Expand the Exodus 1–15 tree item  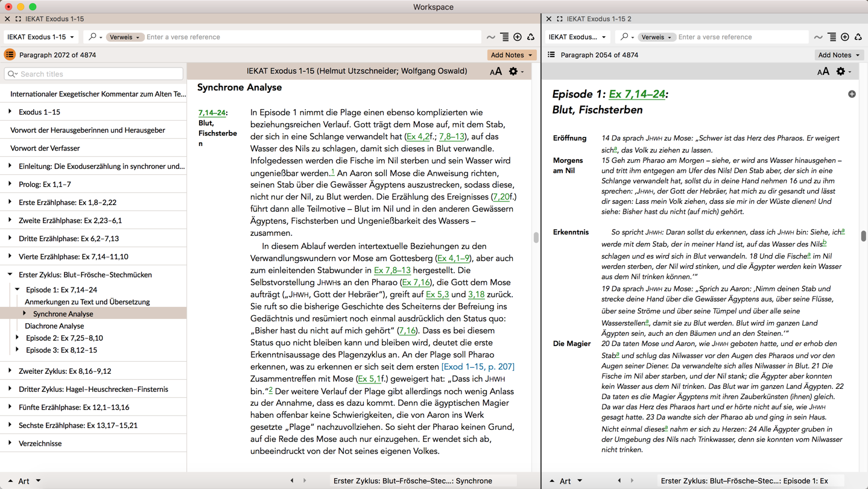pos(10,112)
